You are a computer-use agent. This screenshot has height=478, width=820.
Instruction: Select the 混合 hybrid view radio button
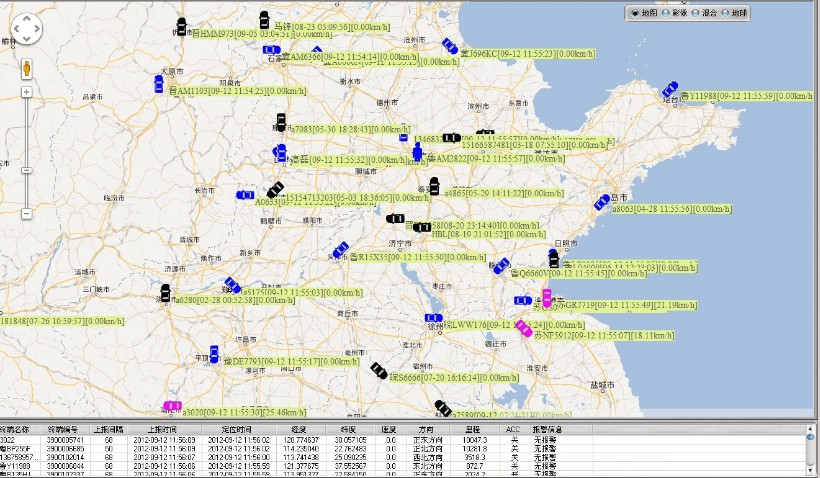(x=697, y=13)
